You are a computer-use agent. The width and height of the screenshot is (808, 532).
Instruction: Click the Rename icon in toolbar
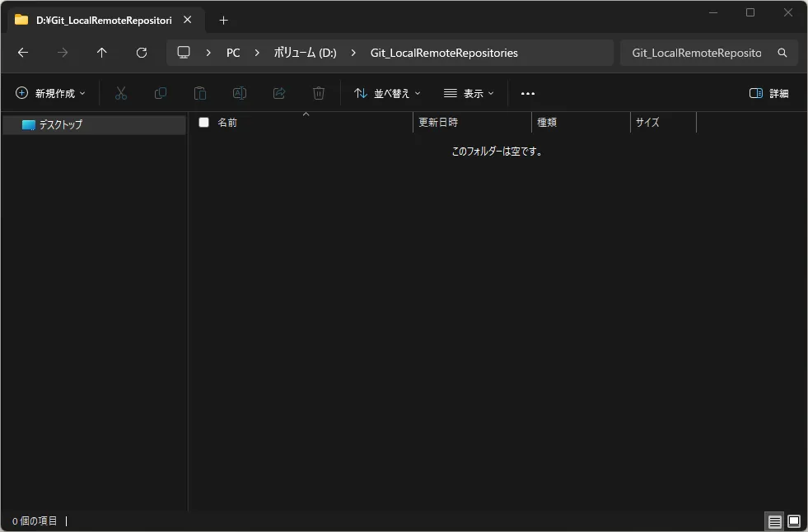pyautogui.click(x=240, y=93)
